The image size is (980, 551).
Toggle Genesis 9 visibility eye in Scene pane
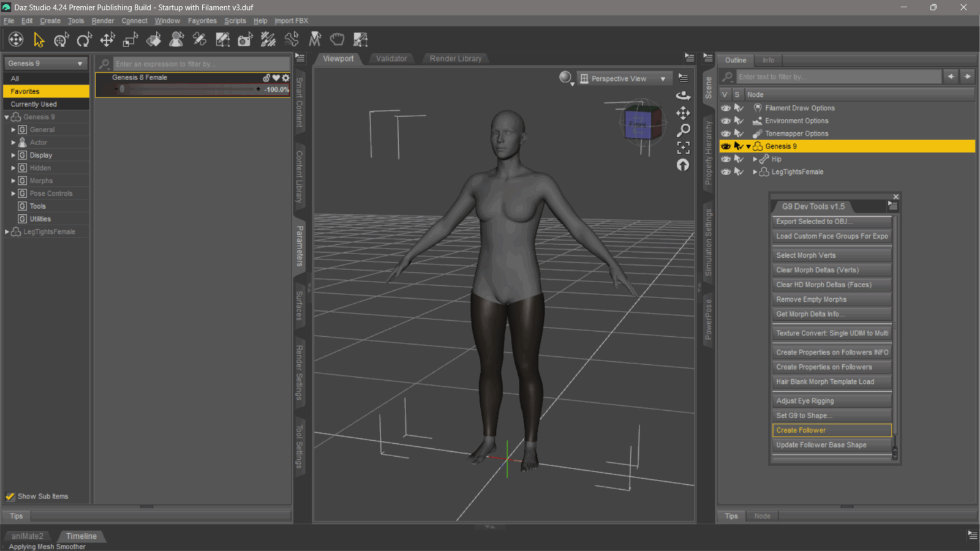pyautogui.click(x=726, y=146)
